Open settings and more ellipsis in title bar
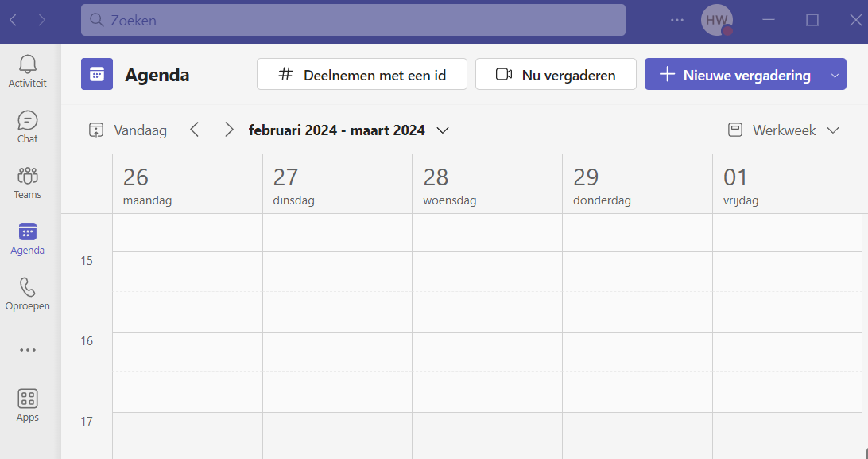The height and width of the screenshot is (459, 868). (677, 20)
